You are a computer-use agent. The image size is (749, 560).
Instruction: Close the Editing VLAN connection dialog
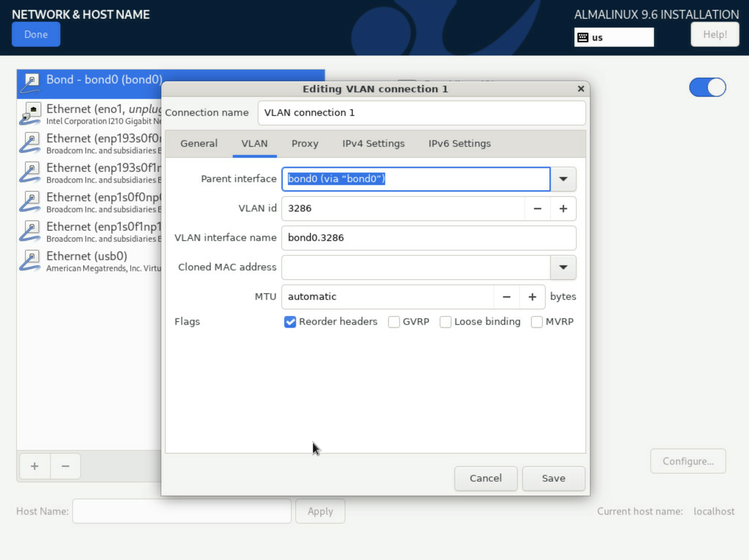pos(581,89)
